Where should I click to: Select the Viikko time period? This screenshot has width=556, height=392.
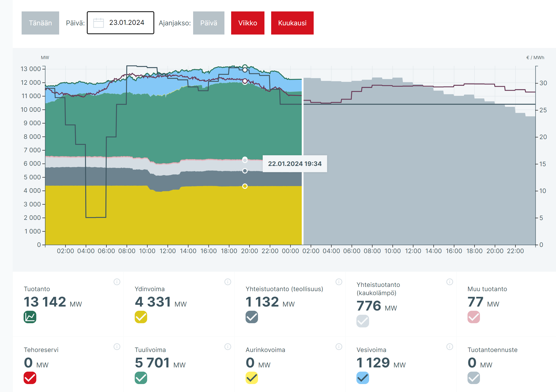[248, 23]
